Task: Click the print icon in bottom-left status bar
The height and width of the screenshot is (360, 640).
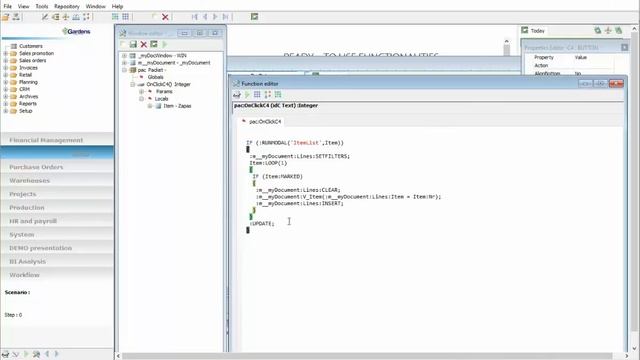Action: 5,354
